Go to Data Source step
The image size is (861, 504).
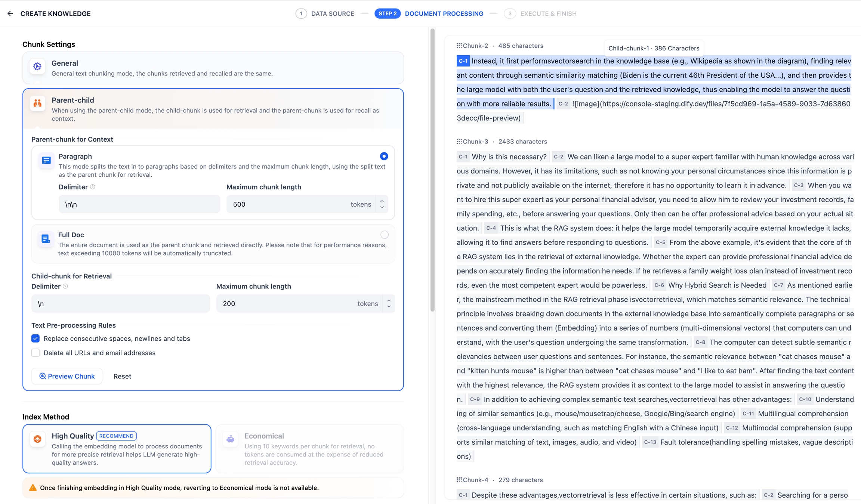(325, 13)
